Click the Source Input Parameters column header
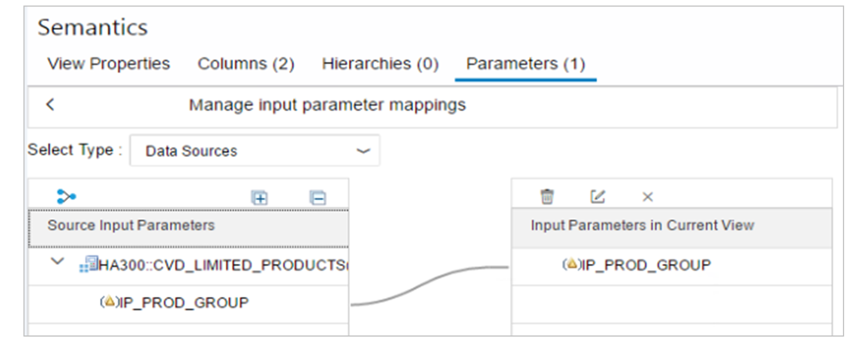The image size is (868, 342). pyautogui.click(x=131, y=225)
